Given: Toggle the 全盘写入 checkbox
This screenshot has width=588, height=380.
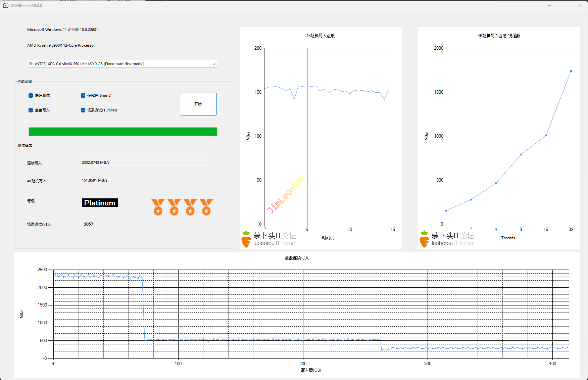Looking at the screenshot, I should [31, 110].
